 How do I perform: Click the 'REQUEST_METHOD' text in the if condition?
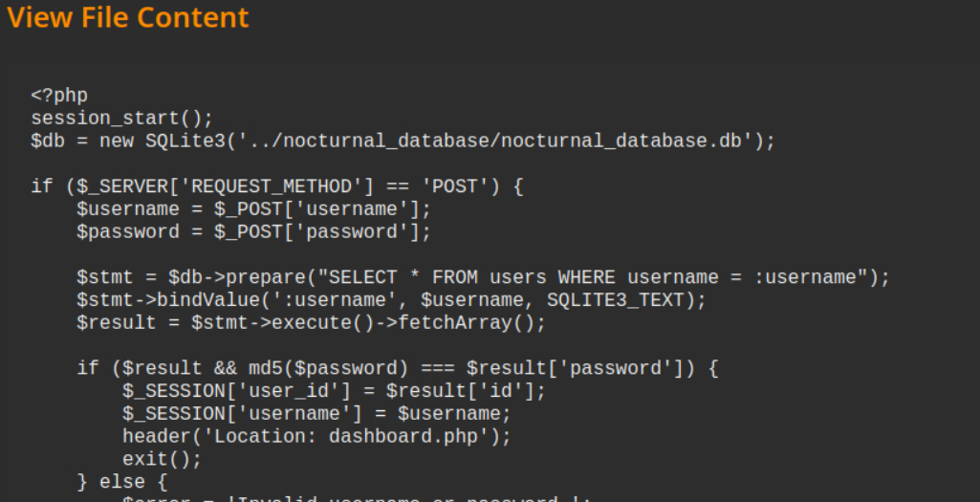pyautogui.click(x=271, y=186)
